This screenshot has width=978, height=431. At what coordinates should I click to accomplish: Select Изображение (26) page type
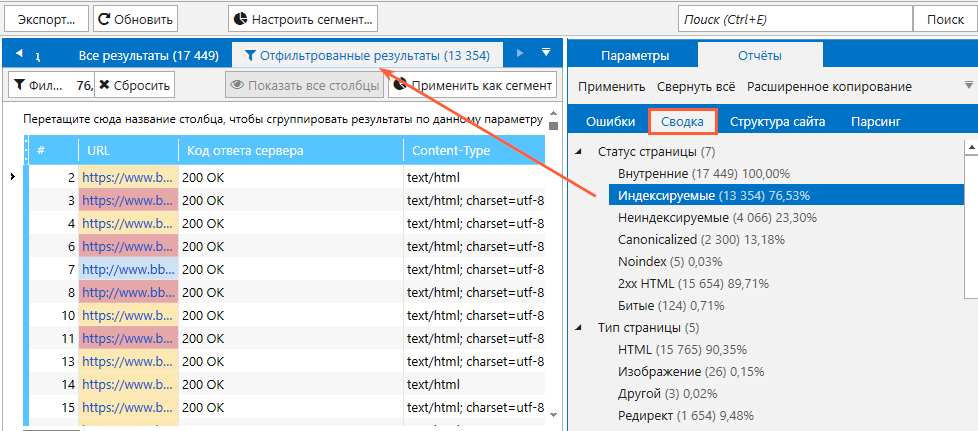[x=691, y=372]
